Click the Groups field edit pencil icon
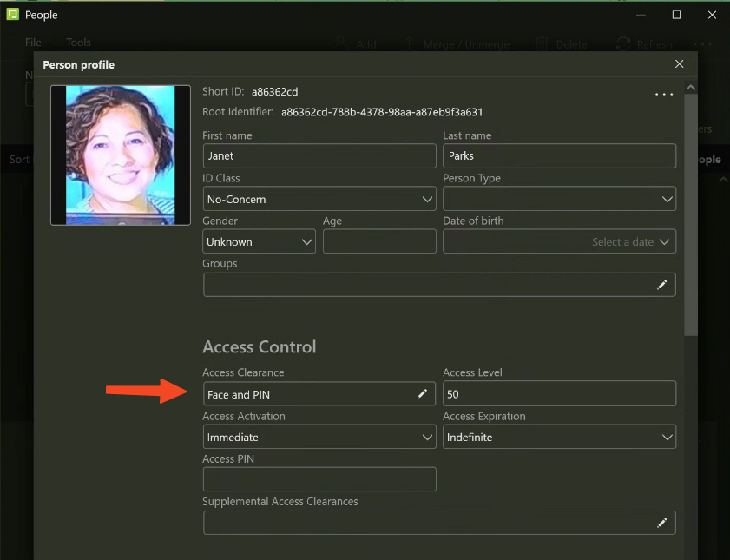 click(661, 285)
